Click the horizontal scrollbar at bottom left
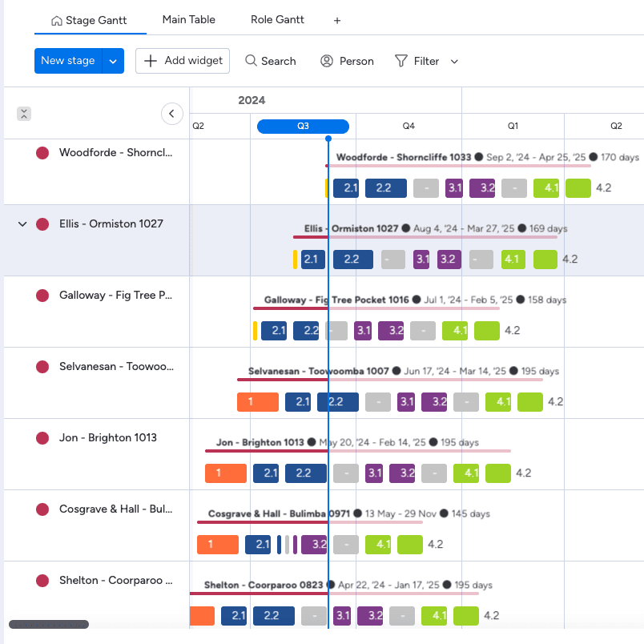The height and width of the screenshot is (644, 644). (48, 623)
